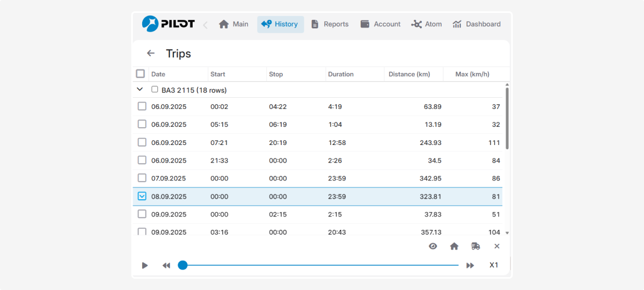Collapse the BA3 2115 group chevron
The width and height of the screenshot is (644, 290).
pyautogui.click(x=140, y=90)
